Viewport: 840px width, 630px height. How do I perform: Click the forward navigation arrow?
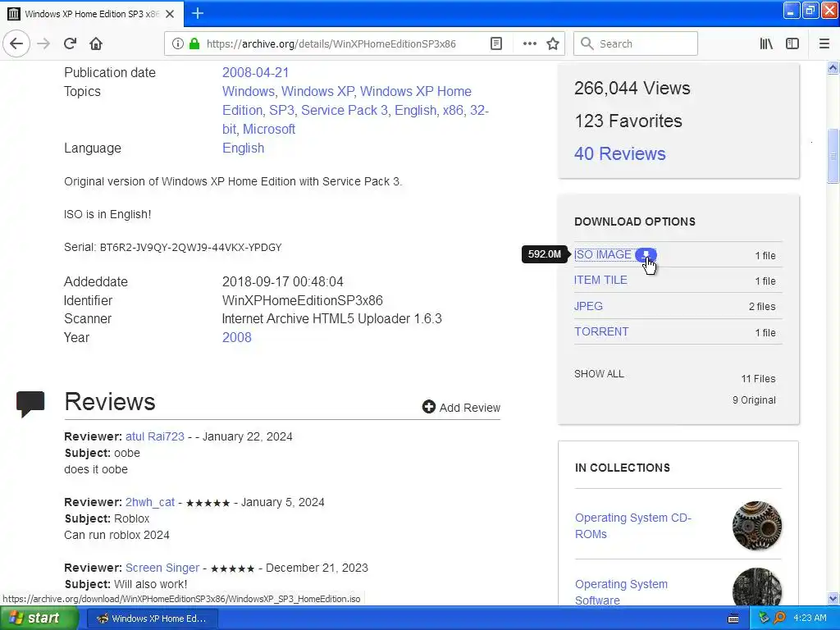pyautogui.click(x=43, y=44)
